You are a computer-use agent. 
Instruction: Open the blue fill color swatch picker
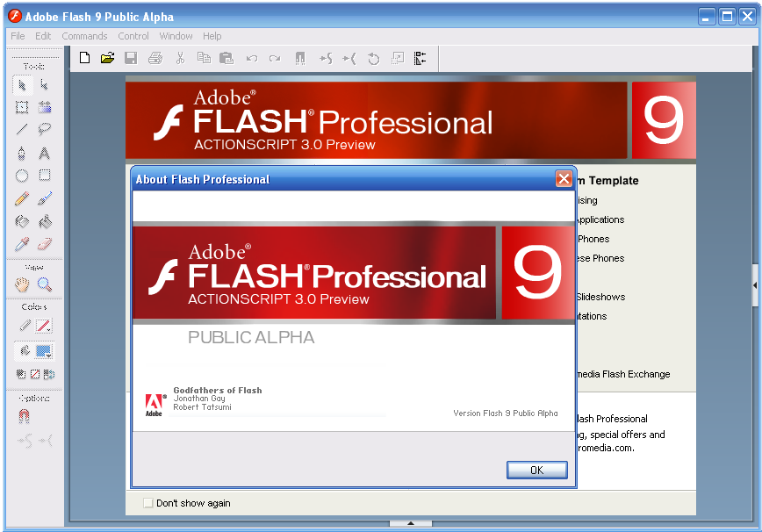tap(44, 351)
